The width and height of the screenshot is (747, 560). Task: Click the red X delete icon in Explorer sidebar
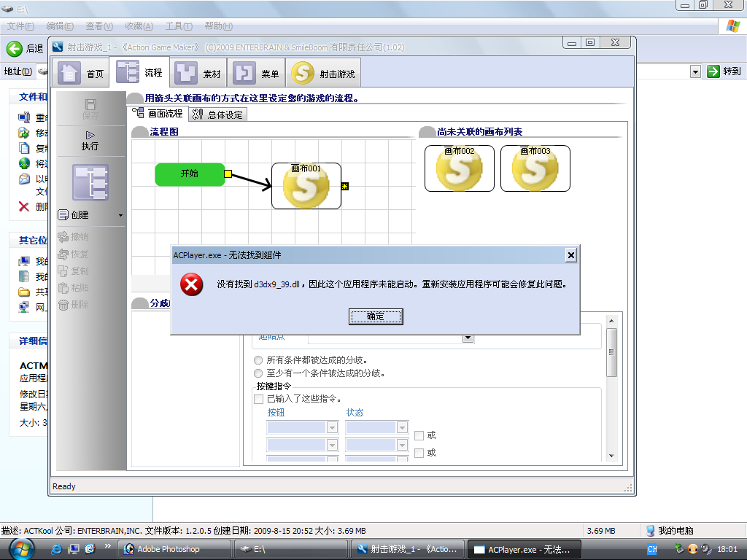click(x=24, y=206)
